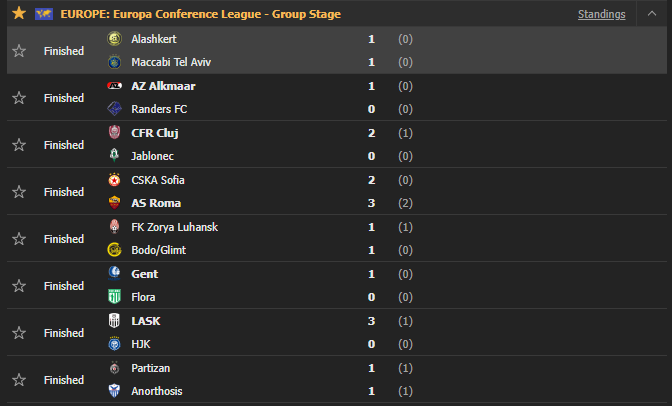
Task: Open the Gent vs Flora match row
Action: 250,286
